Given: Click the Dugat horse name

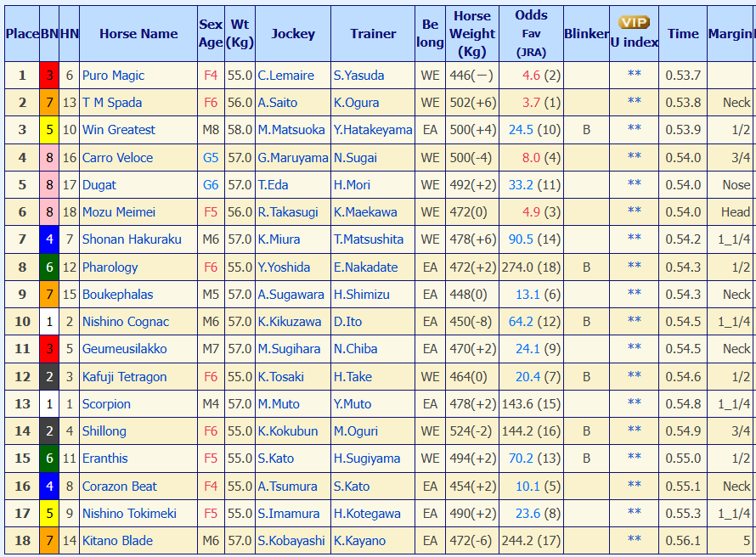Looking at the screenshot, I should 99,185.
